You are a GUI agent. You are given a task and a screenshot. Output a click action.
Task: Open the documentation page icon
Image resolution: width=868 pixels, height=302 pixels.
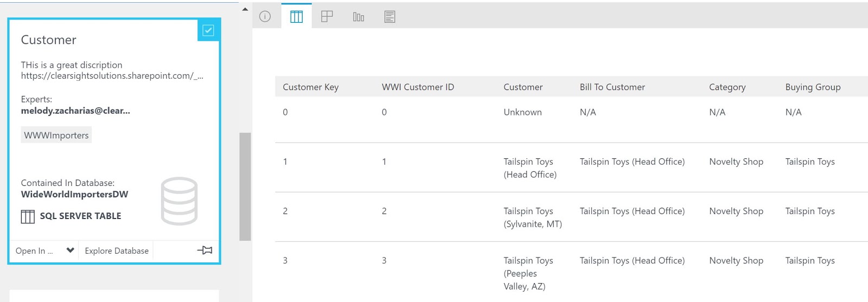click(390, 17)
